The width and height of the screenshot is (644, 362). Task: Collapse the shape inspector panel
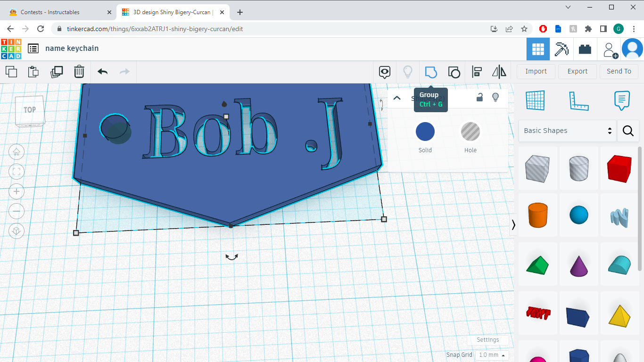(x=396, y=98)
